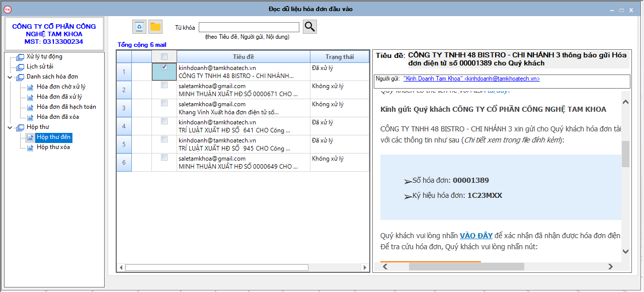Click the email preview vertical scrollbar thumb
Viewport: 644px width, 292px height.
(x=625, y=154)
